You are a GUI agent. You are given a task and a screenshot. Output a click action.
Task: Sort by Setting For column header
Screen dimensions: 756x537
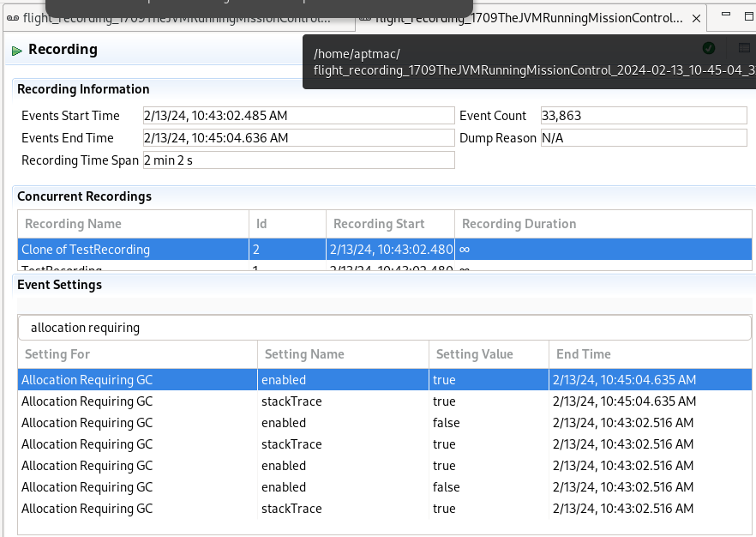point(137,354)
